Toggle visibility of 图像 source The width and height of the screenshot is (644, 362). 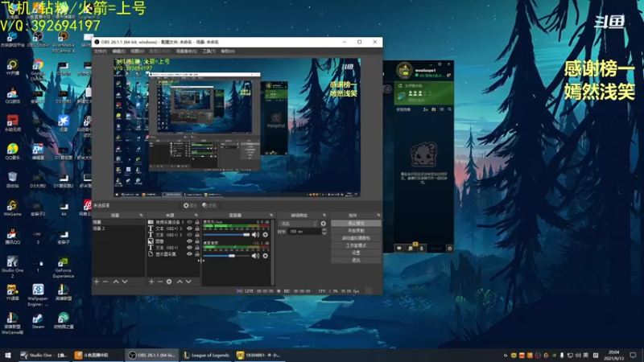coord(189,241)
